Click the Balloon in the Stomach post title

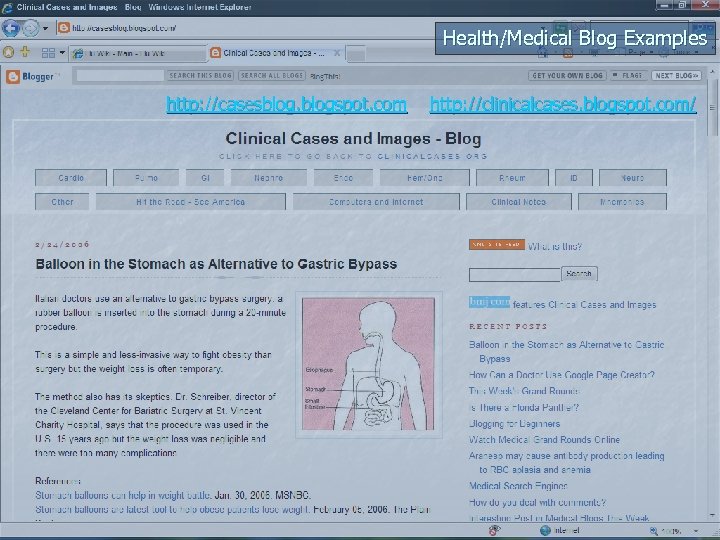pyautogui.click(x=216, y=264)
